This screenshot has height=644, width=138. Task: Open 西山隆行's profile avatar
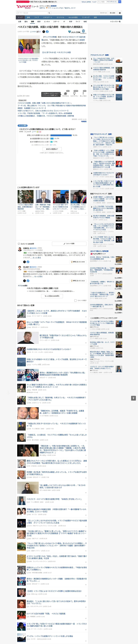[x=20, y=268]
